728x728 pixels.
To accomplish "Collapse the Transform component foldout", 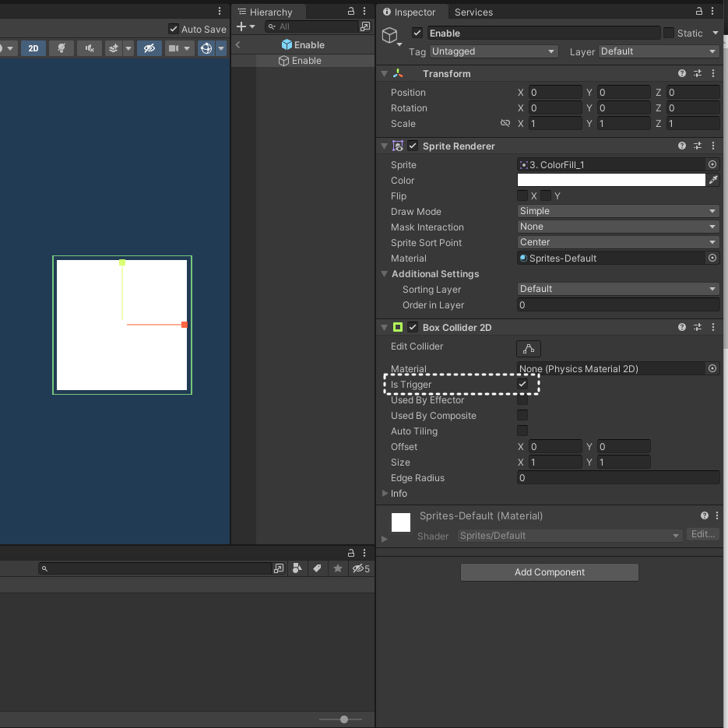I will click(x=385, y=73).
